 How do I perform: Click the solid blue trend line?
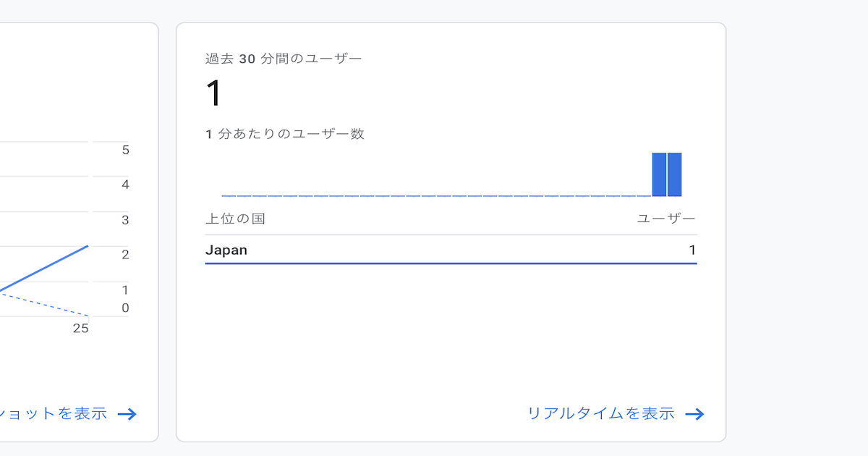pos(44,269)
